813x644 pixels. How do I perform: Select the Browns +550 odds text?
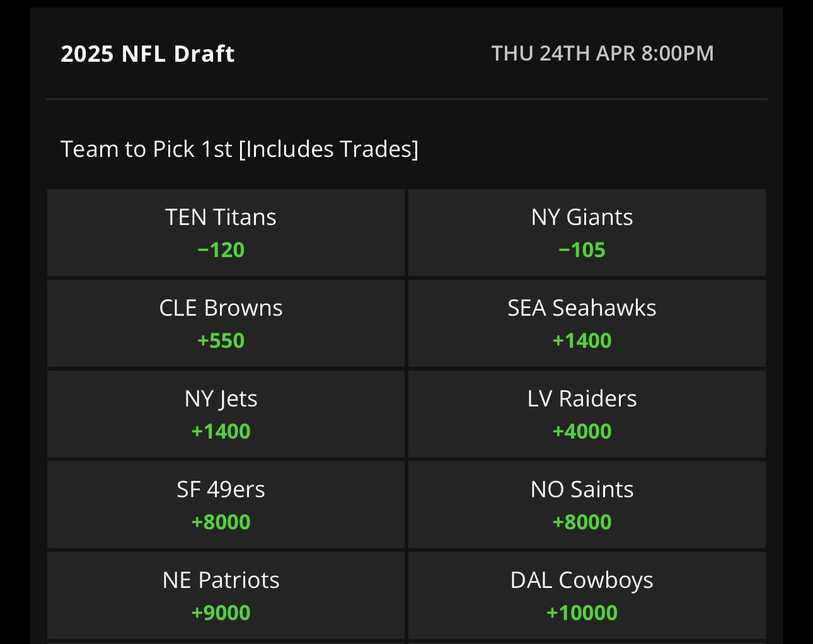tap(221, 340)
